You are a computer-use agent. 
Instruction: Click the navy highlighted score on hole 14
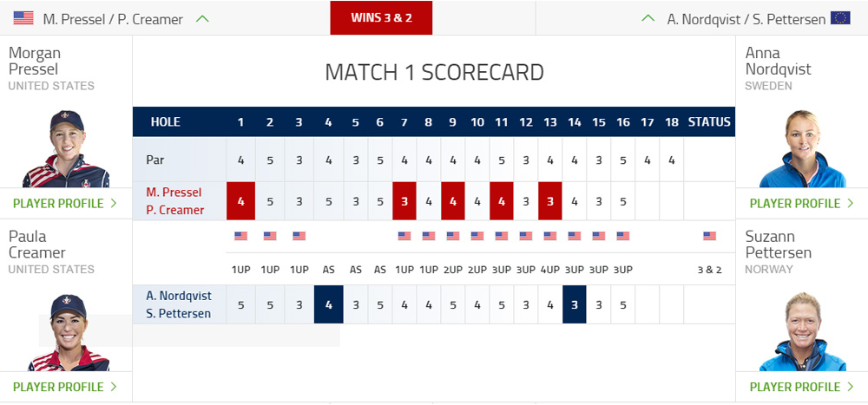575,304
